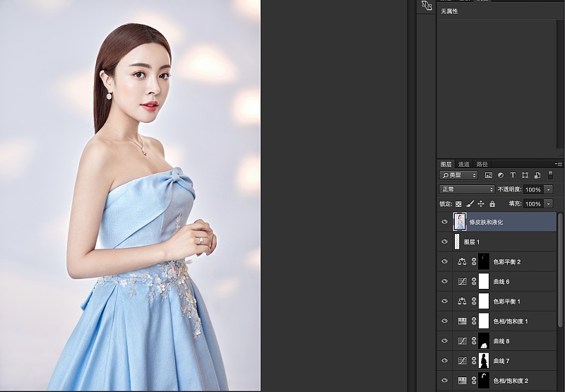Toggle visibility of 色彩平衡 1 layer

tap(445, 301)
